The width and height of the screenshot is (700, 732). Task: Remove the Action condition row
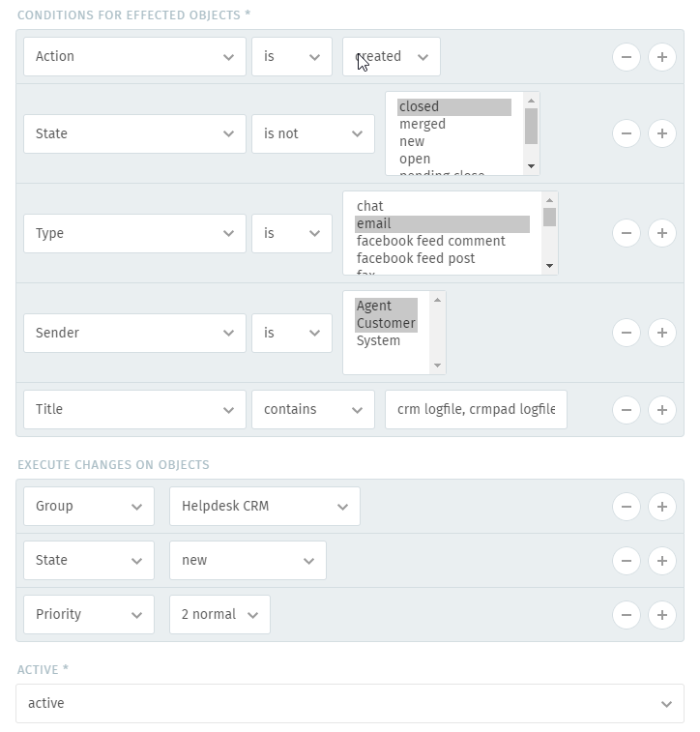[x=627, y=57]
